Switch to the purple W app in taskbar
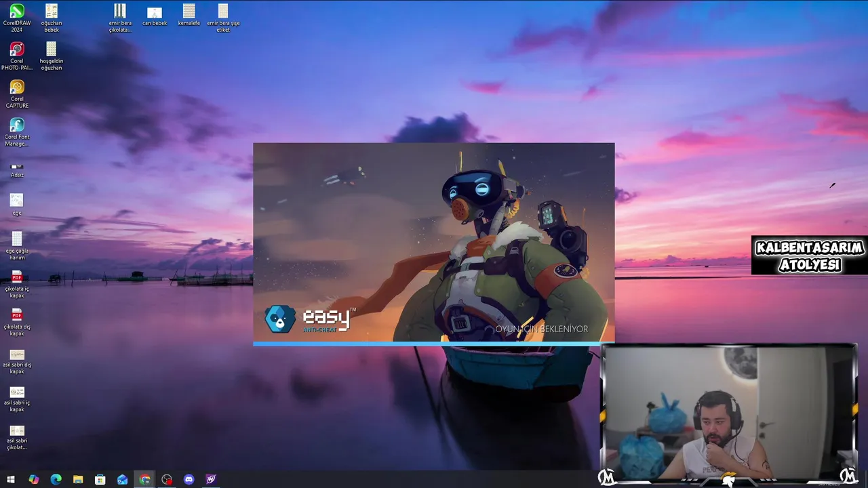Viewport: 868px width, 488px height. point(211,479)
